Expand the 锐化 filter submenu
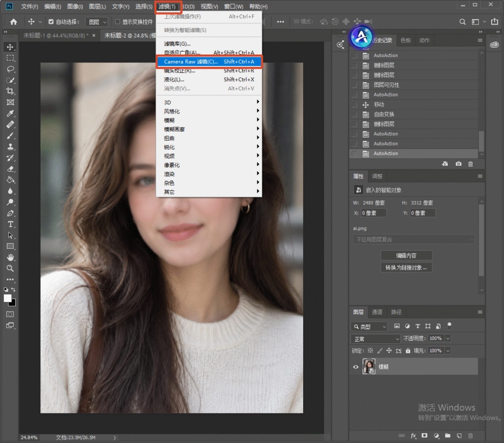504x443 pixels. (x=209, y=147)
